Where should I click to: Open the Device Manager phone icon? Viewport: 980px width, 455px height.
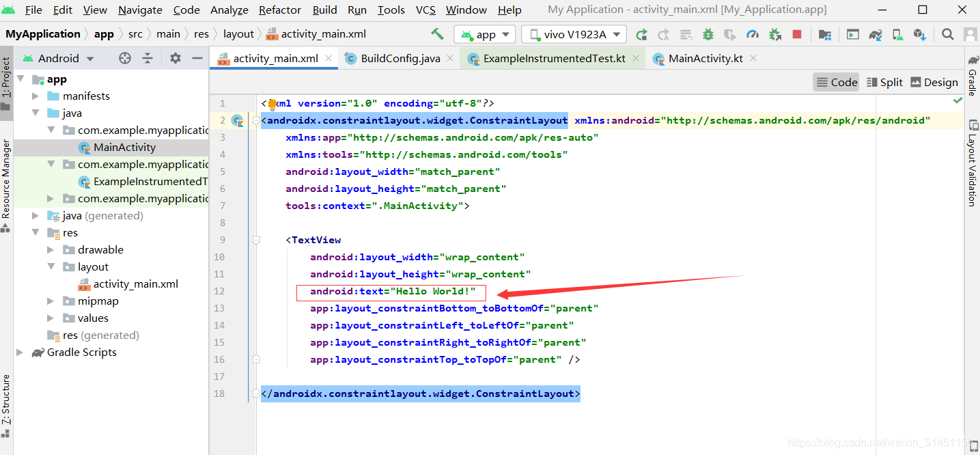[897, 33]
